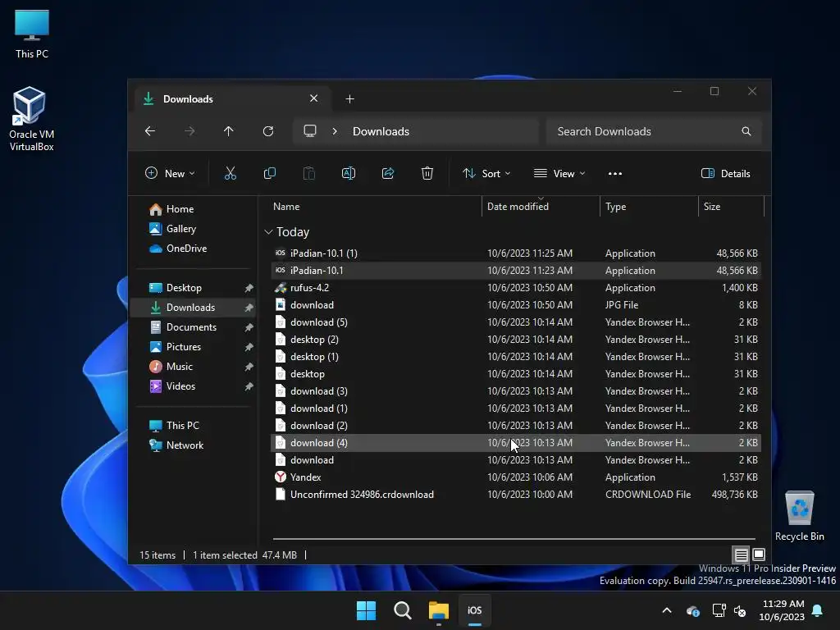This screenshot has width=840, height=630.
Task: Click the Name column header
Action: pyautogui.click(x=286, y=206)
